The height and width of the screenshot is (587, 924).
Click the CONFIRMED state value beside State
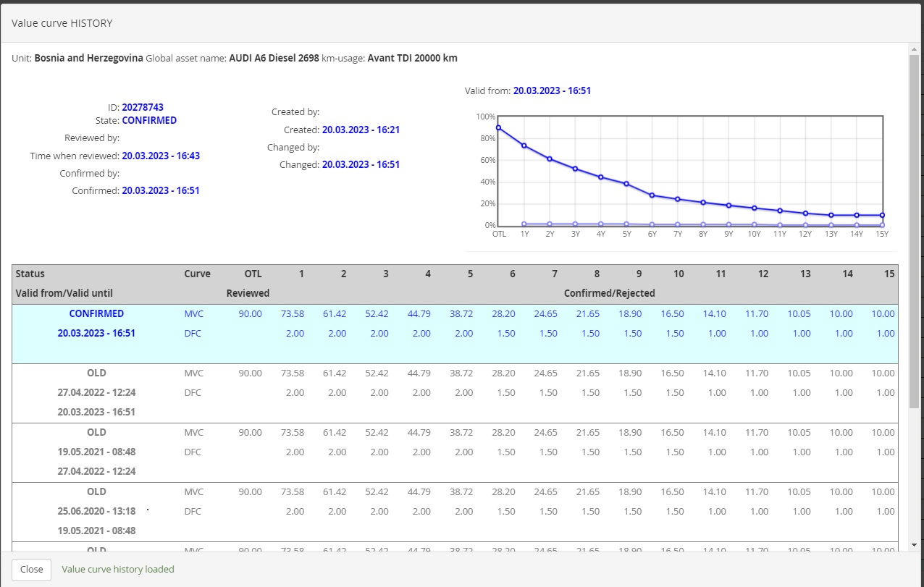click(x=149, y=121)
